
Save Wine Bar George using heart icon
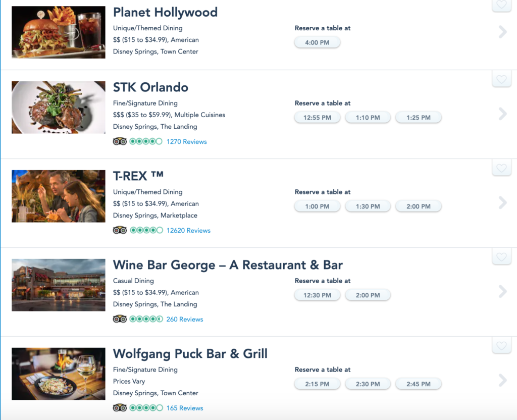(501, 257)
